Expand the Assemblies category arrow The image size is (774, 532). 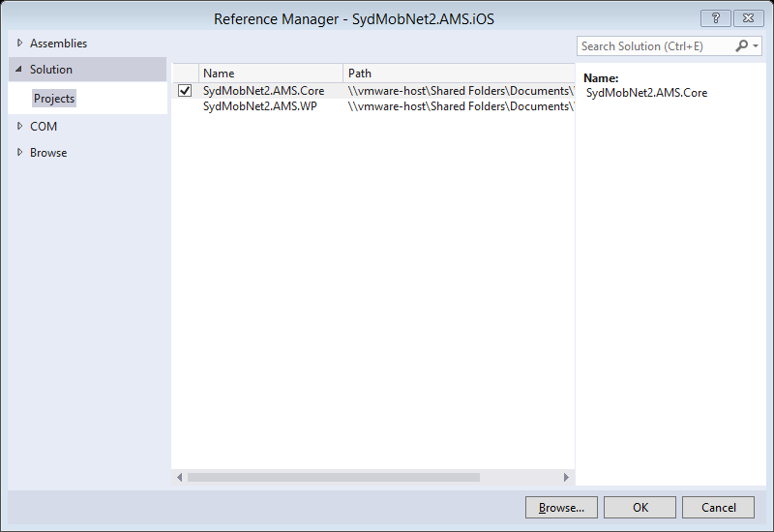click(19, 43)
